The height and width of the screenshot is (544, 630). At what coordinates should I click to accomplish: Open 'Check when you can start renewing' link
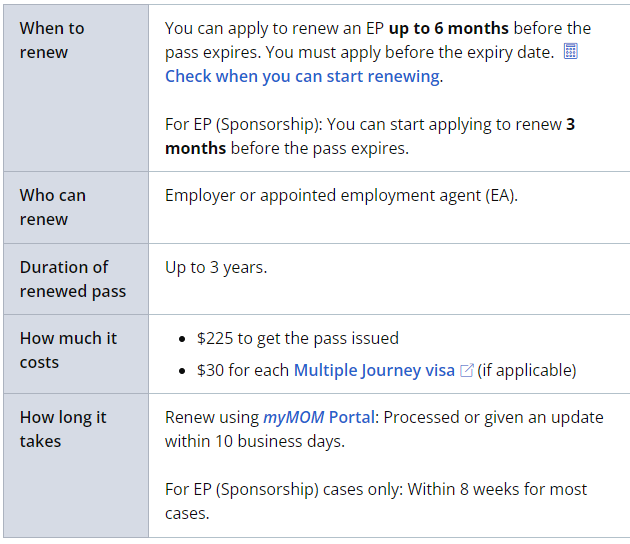coord(302,76)
